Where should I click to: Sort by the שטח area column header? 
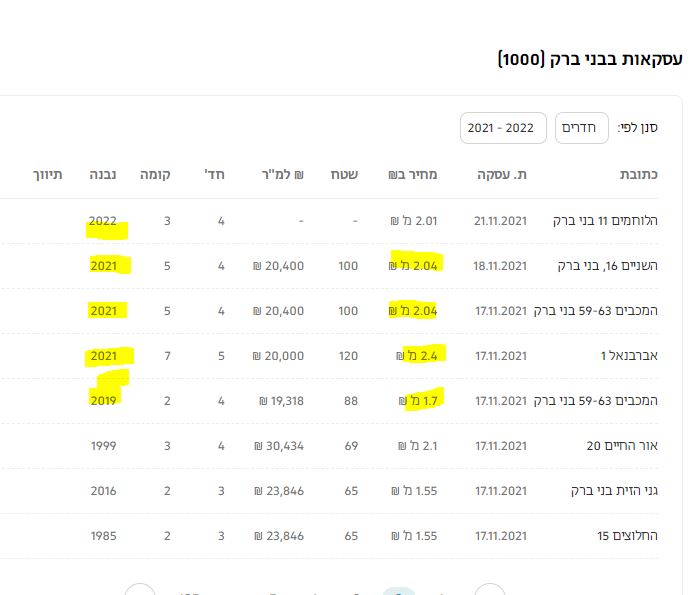point(345,175)
